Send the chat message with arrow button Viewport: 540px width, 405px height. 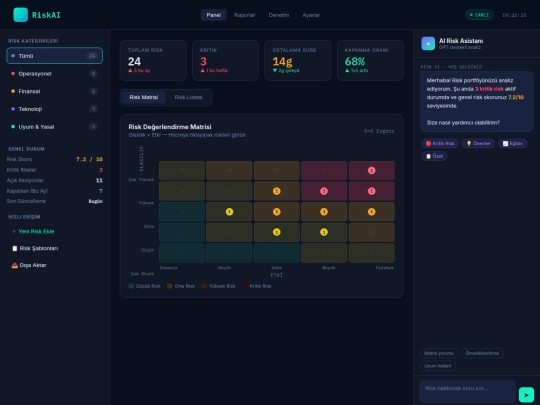[x=526, y=394]
